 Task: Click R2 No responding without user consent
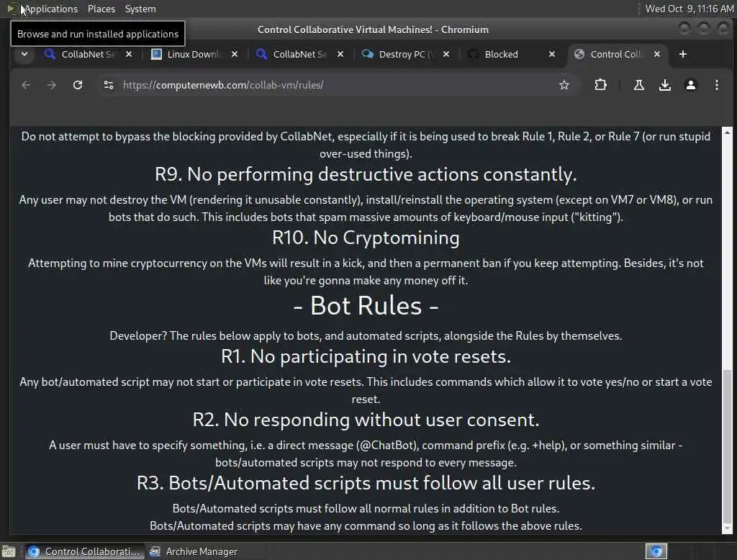point(366,420)
